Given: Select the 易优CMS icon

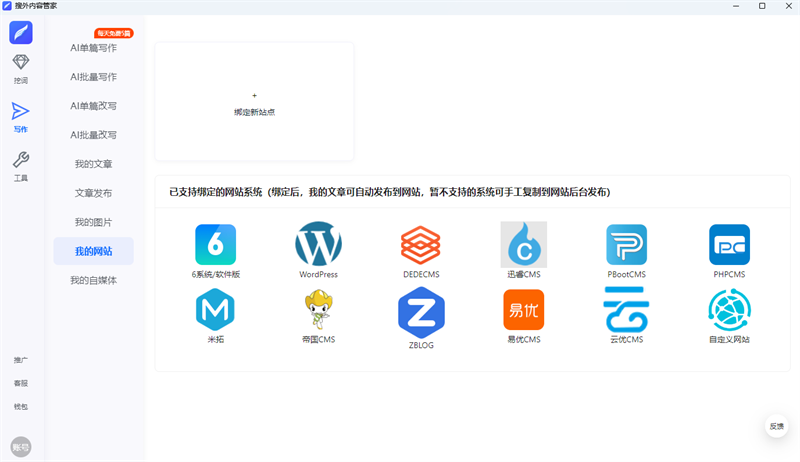Looking at the screenshot, I should [x=523, y=310].
